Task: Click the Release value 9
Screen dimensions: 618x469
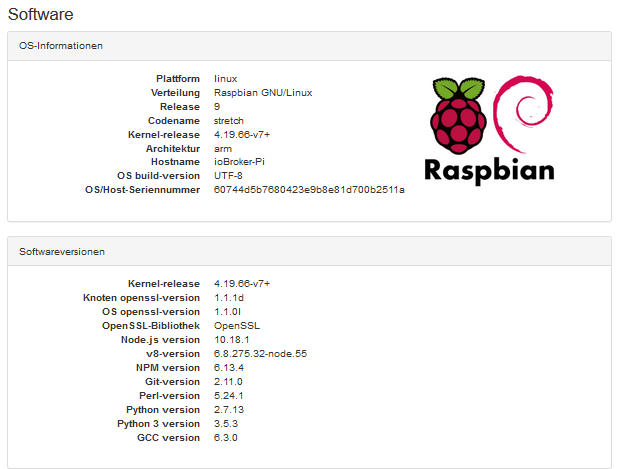Action: 217,107
